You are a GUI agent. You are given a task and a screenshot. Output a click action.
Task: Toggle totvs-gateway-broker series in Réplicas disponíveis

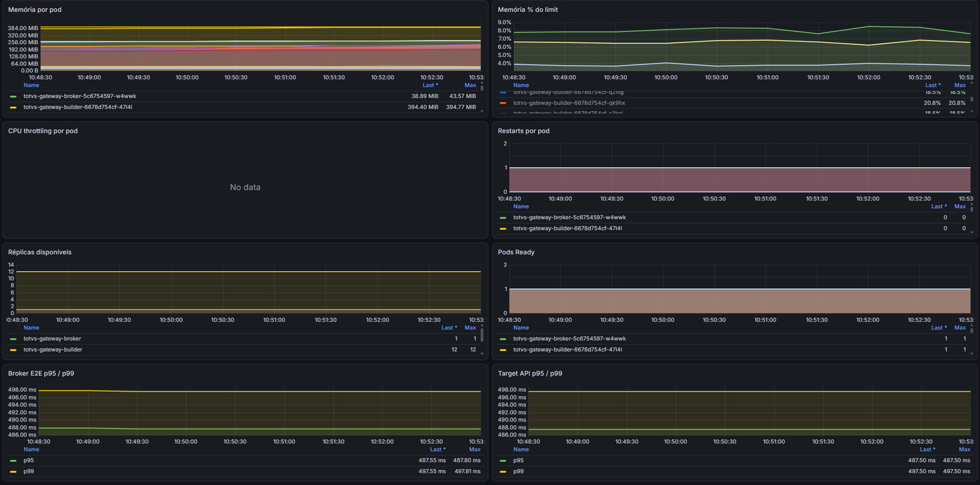pyautogui.click(x=52, y=338)
